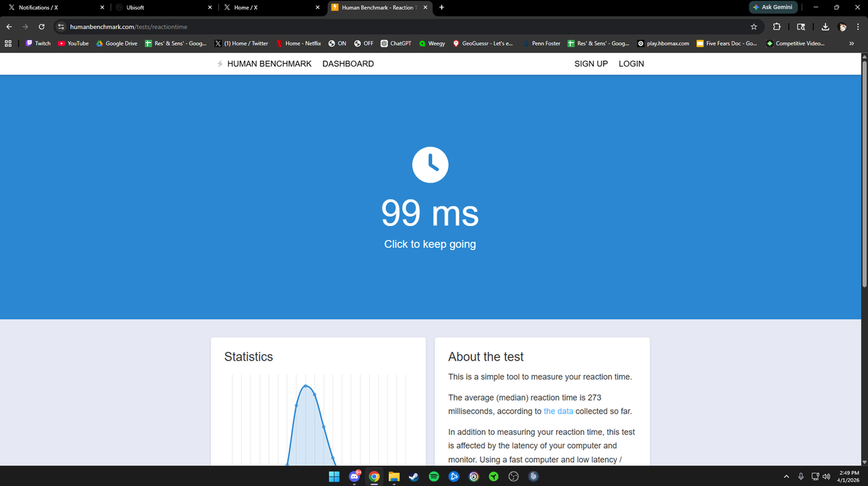This screenshot has height=486, width=868.
Task: Click the OFF bookmark
Action: [363, 43]
